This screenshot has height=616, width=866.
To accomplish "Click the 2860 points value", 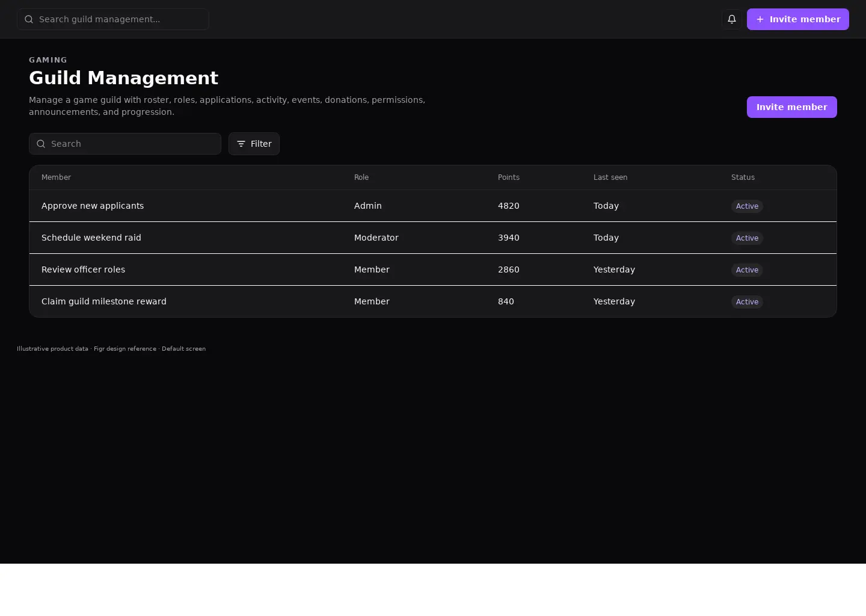I will 509,269.
